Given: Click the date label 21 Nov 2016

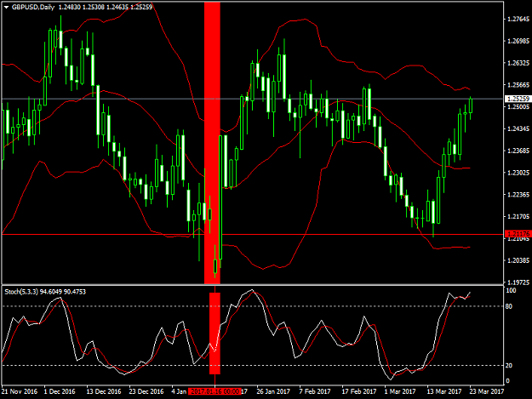Looking at the screenshot, I should 19,391.
